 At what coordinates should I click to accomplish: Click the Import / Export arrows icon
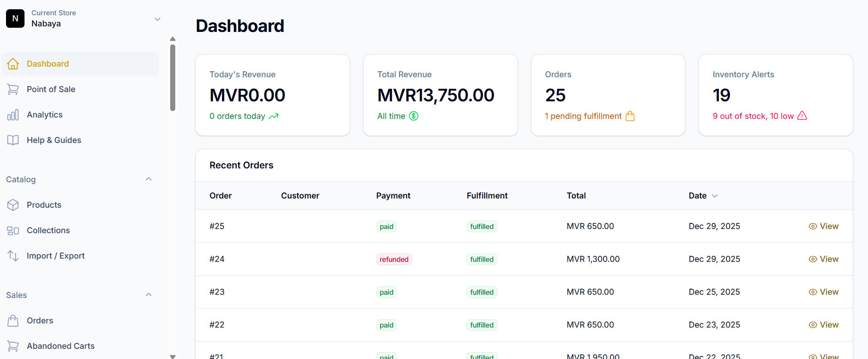(13, 256)
